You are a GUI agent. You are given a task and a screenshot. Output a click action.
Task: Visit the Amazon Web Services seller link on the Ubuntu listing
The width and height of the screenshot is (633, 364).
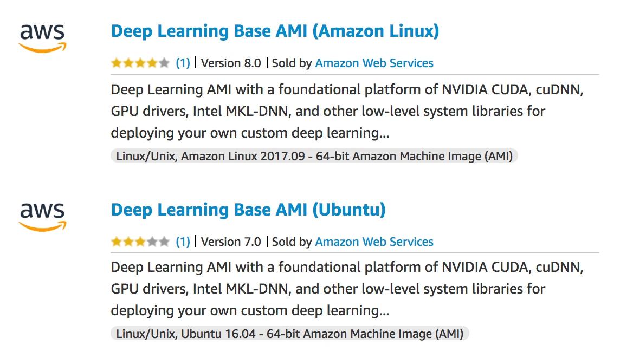(374, 242)
